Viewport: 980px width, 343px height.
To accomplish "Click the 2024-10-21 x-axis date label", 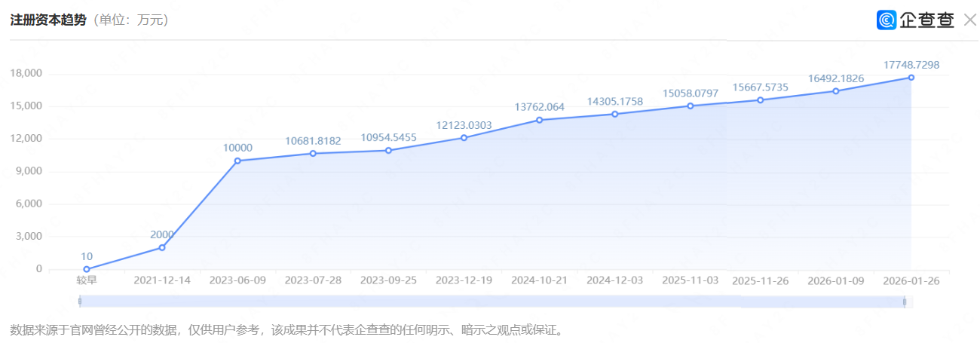I will [539, 280].
